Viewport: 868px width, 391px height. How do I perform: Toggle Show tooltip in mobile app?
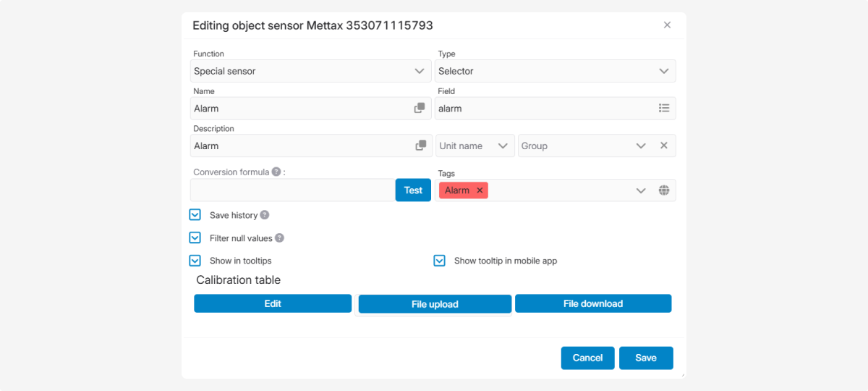click(x=439, y=261)
